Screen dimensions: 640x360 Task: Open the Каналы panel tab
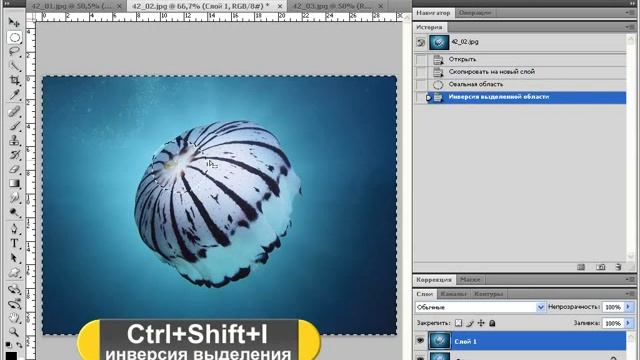[x=453, y=294]
